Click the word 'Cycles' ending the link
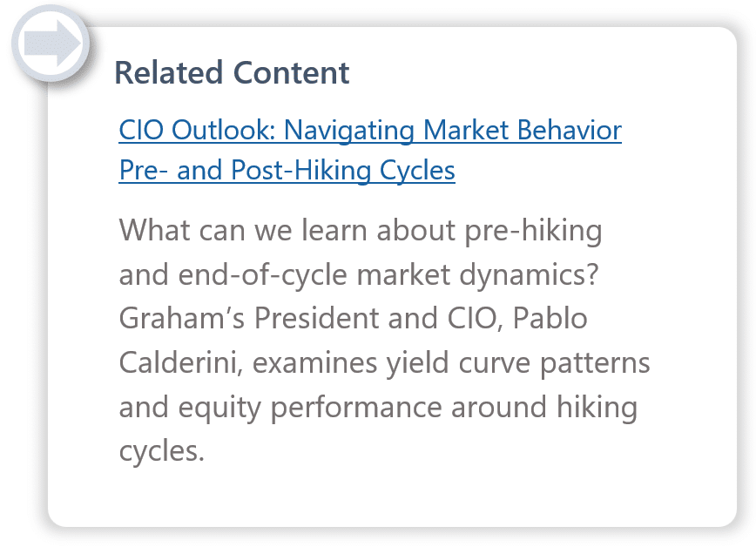Screen dimensions: 756x547 point(417,170)
